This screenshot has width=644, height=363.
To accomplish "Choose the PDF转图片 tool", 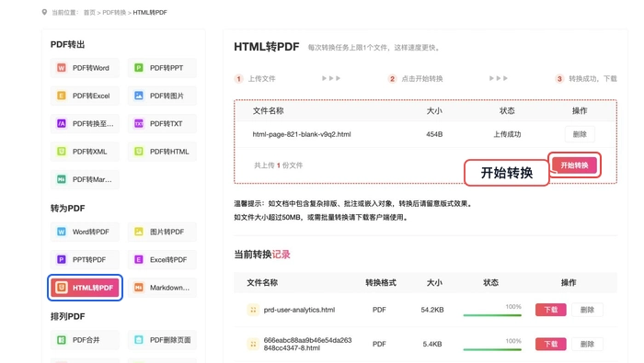I will click(162, 96).
